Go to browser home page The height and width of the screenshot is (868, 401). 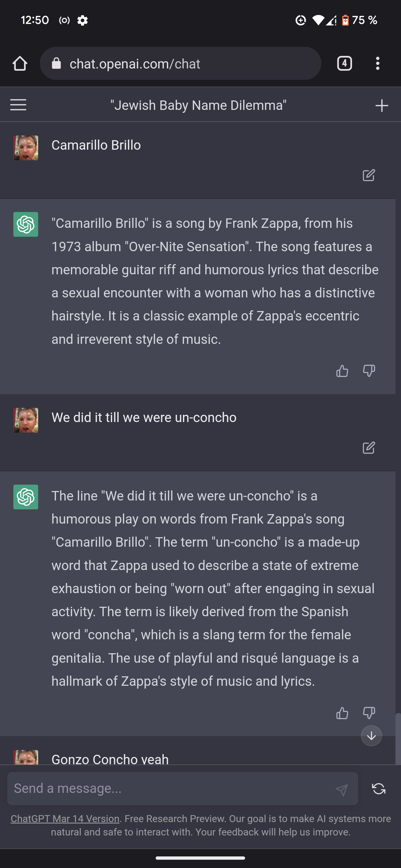[19, 63]
